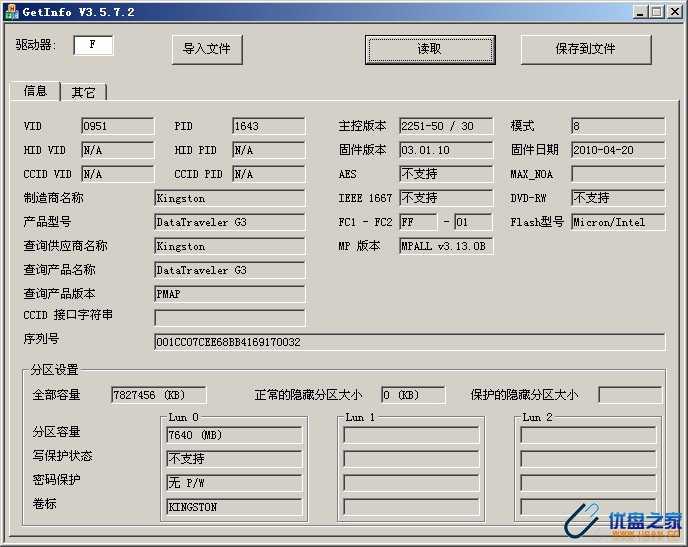Click the 读取 button
This screenshot has height=547, width=688.
[x=430, y=50]
